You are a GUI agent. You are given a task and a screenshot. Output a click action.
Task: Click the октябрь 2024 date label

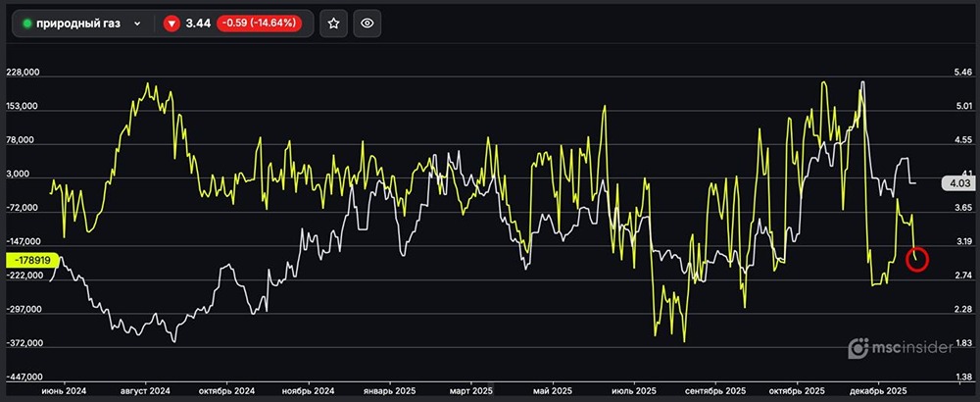click(x=226, y=389)
